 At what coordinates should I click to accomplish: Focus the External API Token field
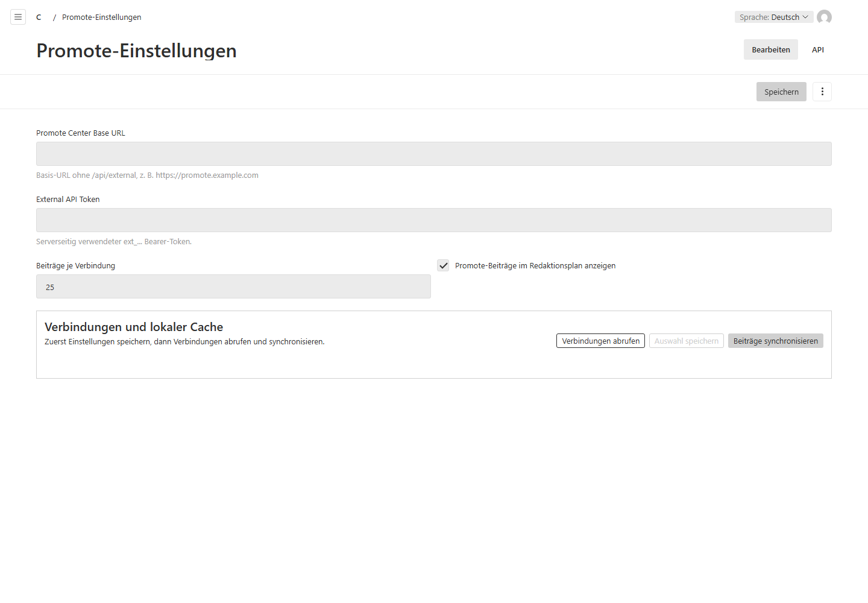[434, 220]
